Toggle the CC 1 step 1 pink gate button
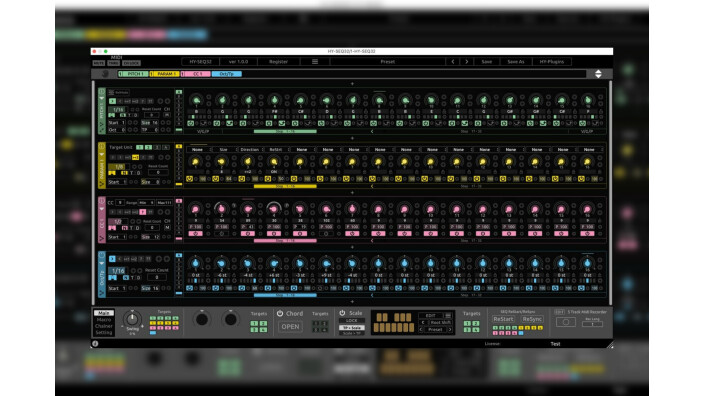 point(195,233)
